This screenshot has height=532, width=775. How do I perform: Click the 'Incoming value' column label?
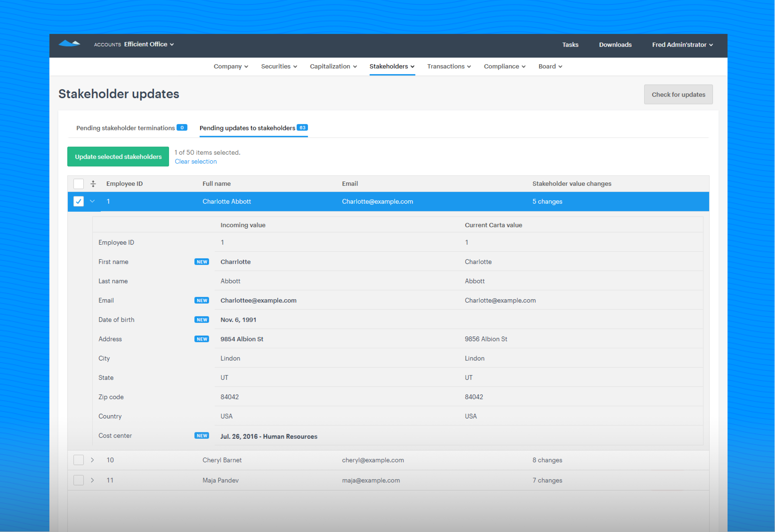243,225
